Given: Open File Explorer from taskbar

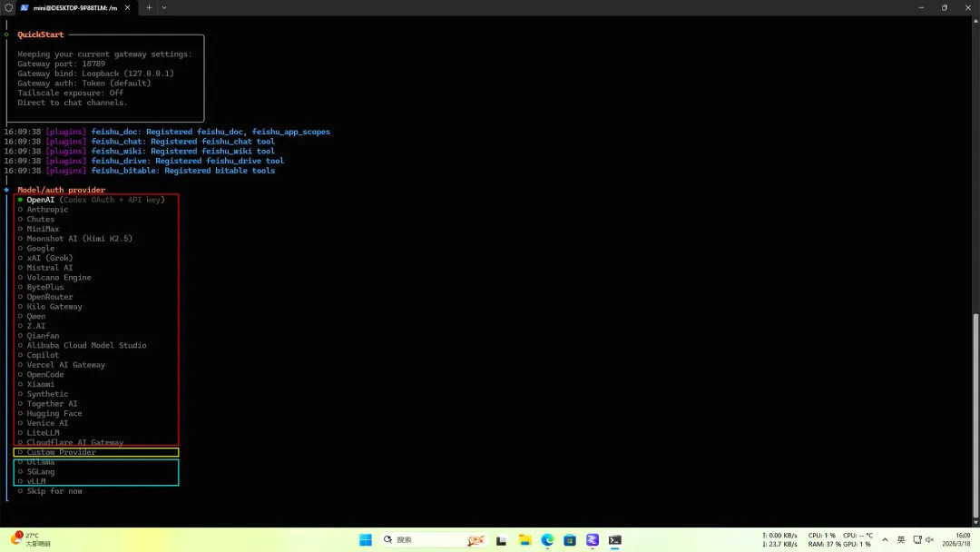Looking at the screenshot, I should pyautogui.click(x=524, y=540).
